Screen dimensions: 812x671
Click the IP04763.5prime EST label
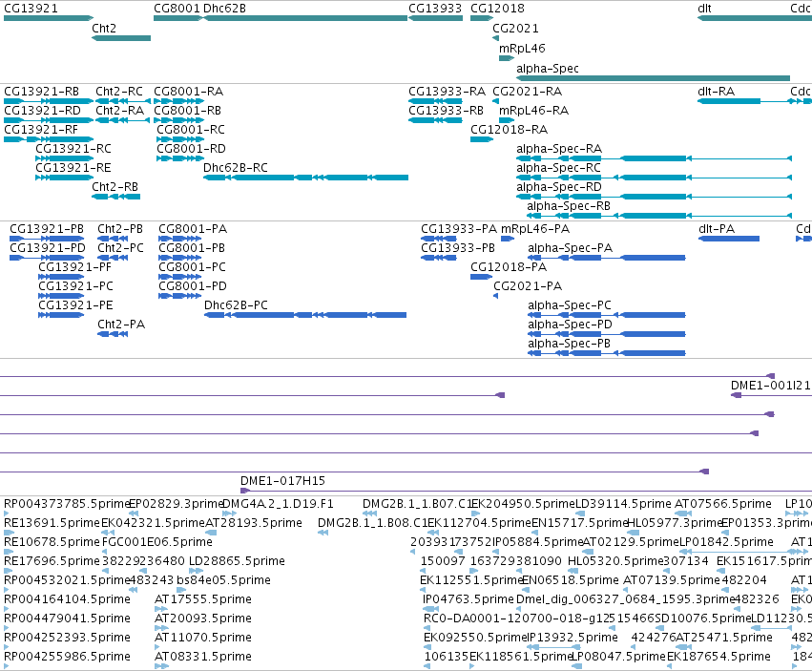pyautogui.click(x=468, y=599)
